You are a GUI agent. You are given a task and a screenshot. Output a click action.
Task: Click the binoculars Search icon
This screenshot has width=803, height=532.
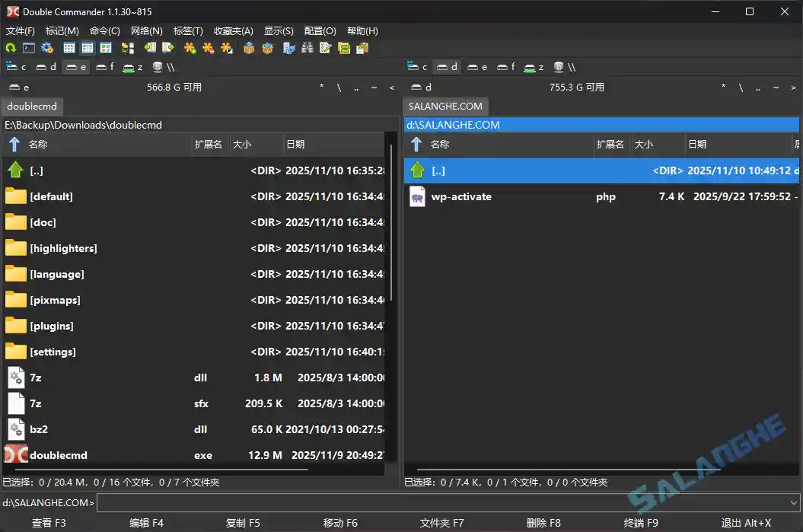[x=307, y=48]
